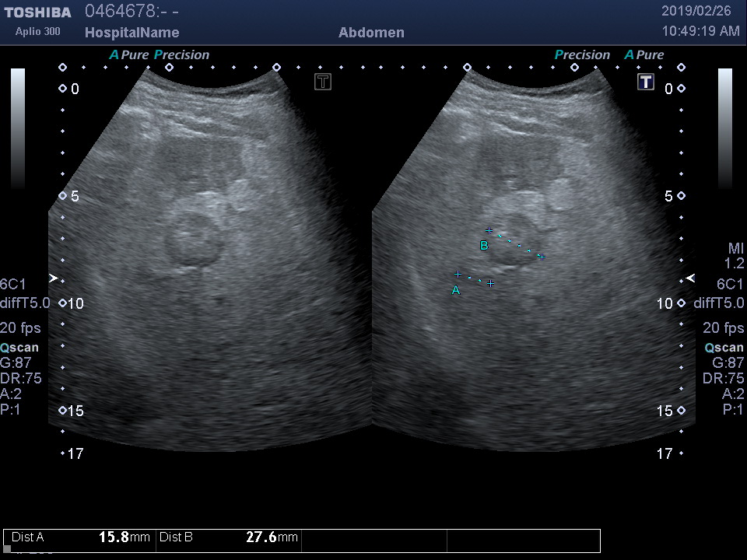
Task: Click the left grayscale bar
Action: point(18,128)
